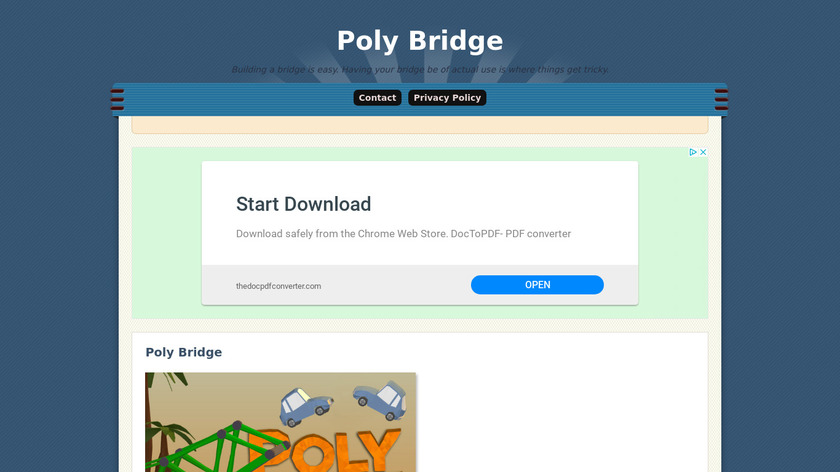Click the red striped ornament on the nav bar's right end
This screenshot has height=472, width=840.
click(722, 100)
